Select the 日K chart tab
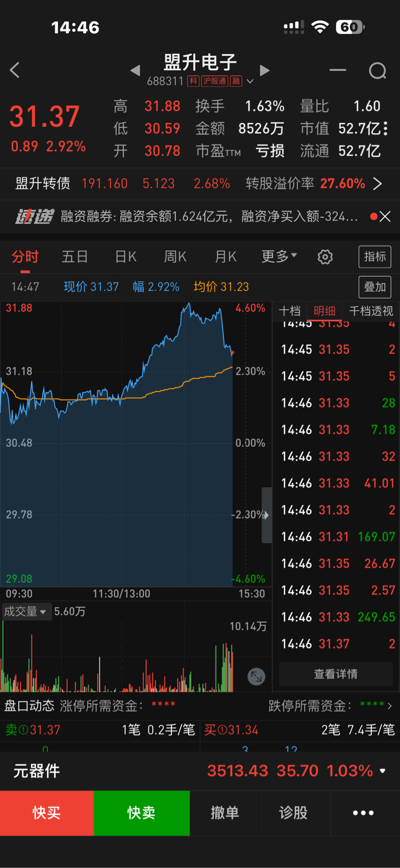 click(x=126, y=256)
